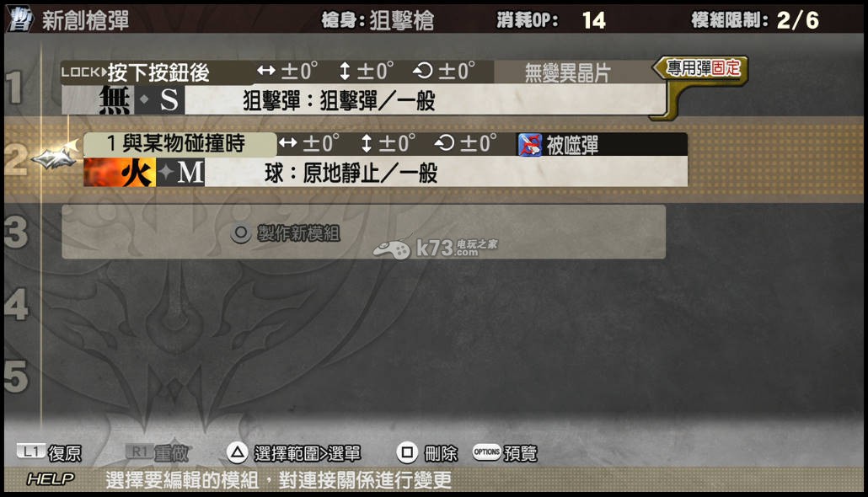
Task: Click the triangle button icon for 選擇範圍>選單
Action: (x=237, y=453)
